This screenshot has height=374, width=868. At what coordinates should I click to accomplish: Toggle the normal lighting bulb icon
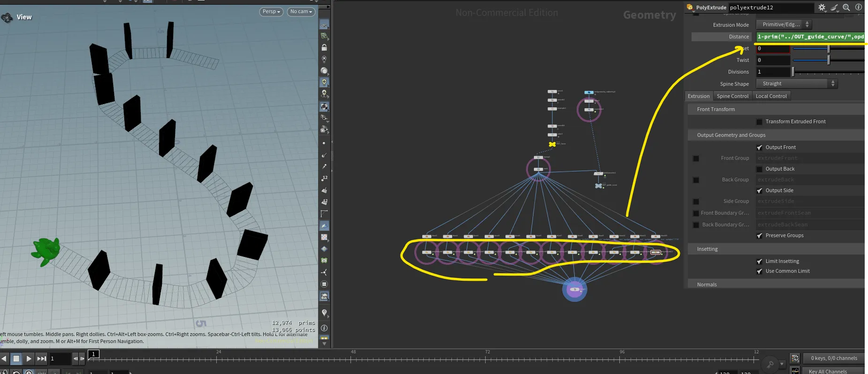[x=324, y=82]
